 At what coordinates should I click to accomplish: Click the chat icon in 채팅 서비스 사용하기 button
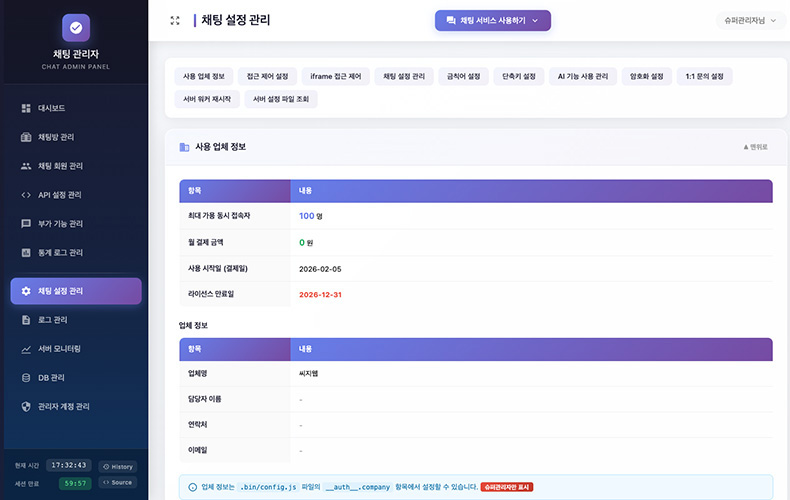point(451,21)
